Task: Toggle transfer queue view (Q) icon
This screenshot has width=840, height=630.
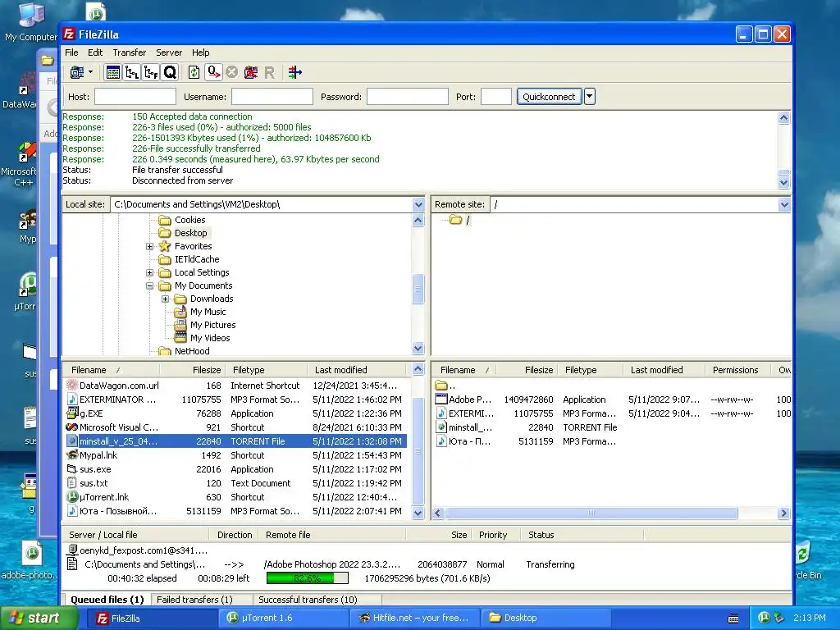Action: pos(170,72)
